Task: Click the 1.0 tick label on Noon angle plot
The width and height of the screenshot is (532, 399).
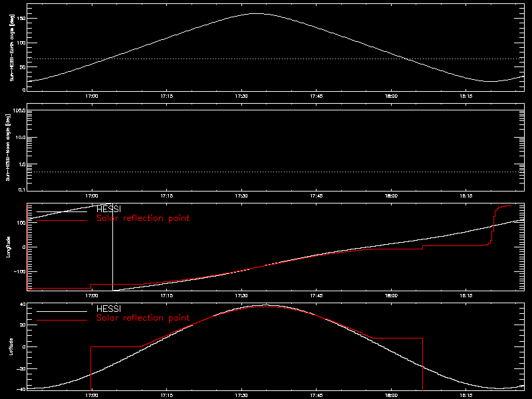Action: [22, 164]
